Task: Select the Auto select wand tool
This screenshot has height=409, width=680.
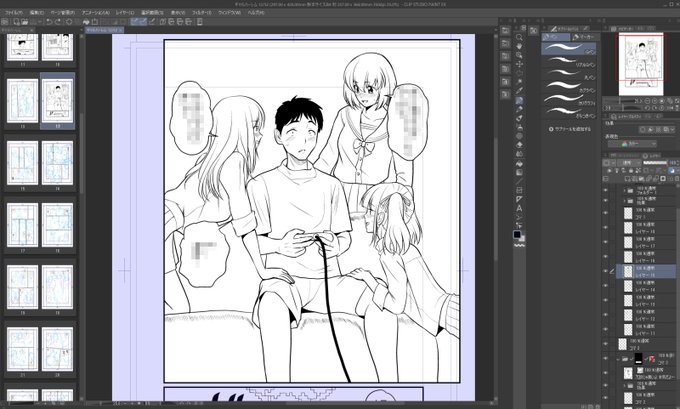Action: point(519,82)
